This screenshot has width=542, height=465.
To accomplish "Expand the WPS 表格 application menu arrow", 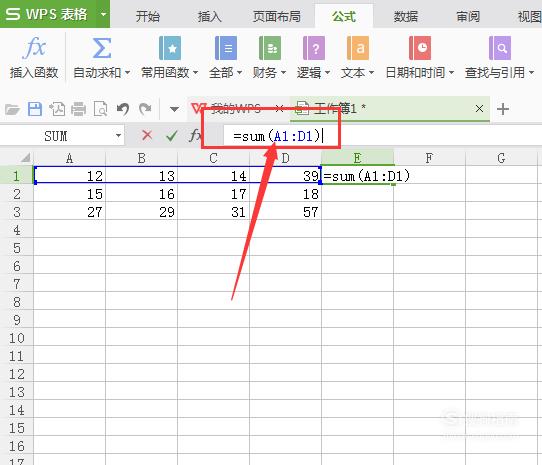I will coord(103,14).
